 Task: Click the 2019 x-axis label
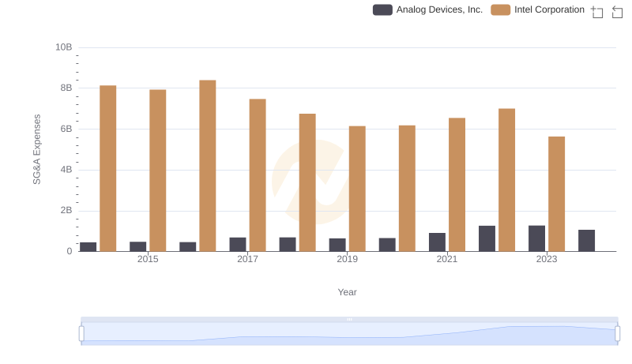point(347,259)
